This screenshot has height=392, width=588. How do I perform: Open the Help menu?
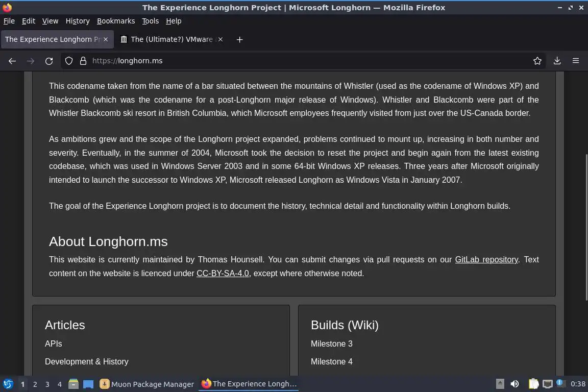[x=174, y=21]
